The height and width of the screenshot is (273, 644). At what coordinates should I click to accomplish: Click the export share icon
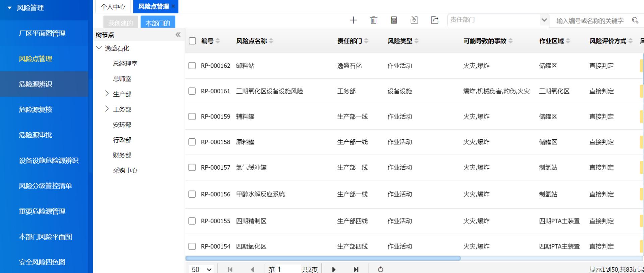pos(434,20)
